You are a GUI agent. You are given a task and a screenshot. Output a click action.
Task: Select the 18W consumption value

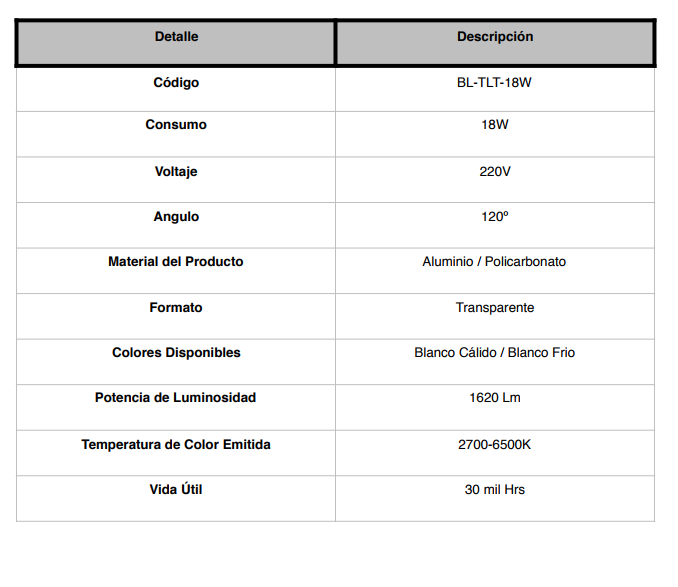pos(495,124)
